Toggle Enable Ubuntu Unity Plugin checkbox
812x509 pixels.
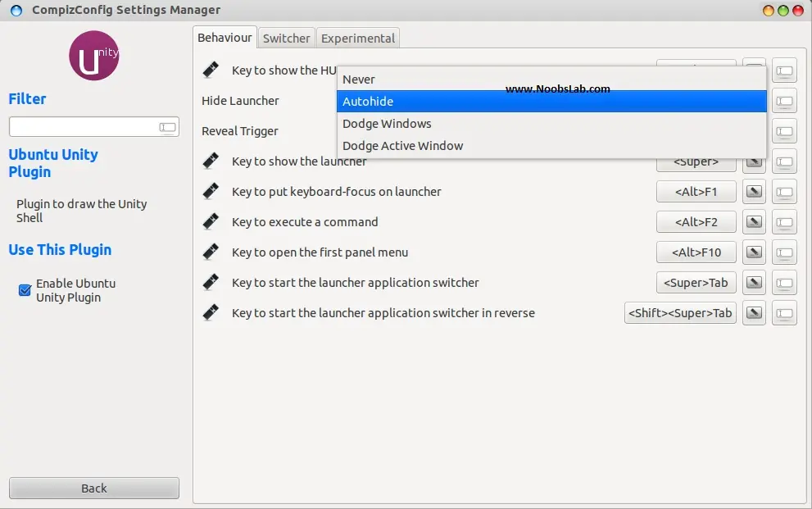point(25,290)
